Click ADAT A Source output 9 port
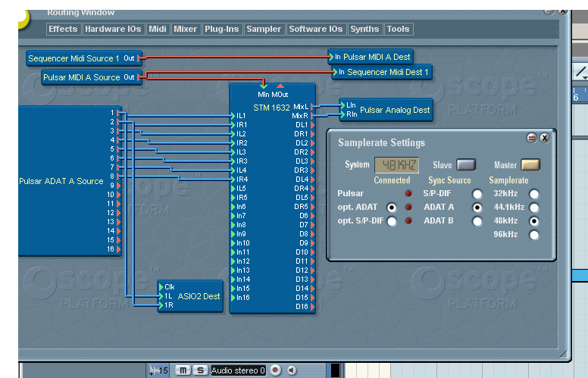This screenshot has width=588, height=378. [118, 186]
